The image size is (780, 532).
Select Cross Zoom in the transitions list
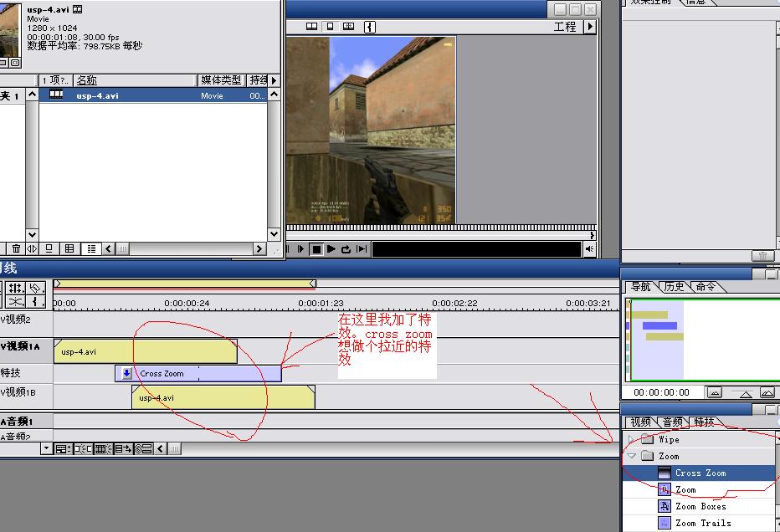pyautogui.click(x=699, y=473)
